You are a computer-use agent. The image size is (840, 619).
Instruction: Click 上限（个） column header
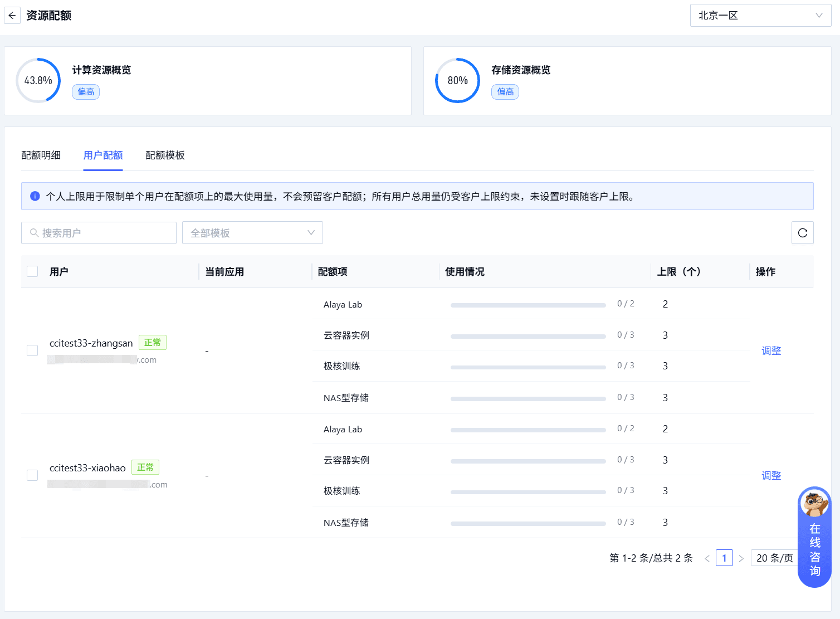pos(678,272)
